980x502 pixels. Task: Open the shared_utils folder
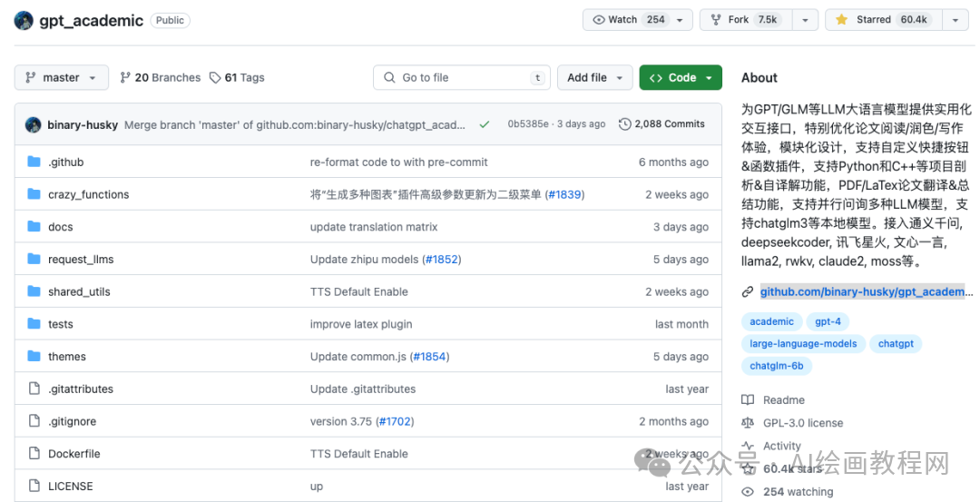(x=79, y=292)
